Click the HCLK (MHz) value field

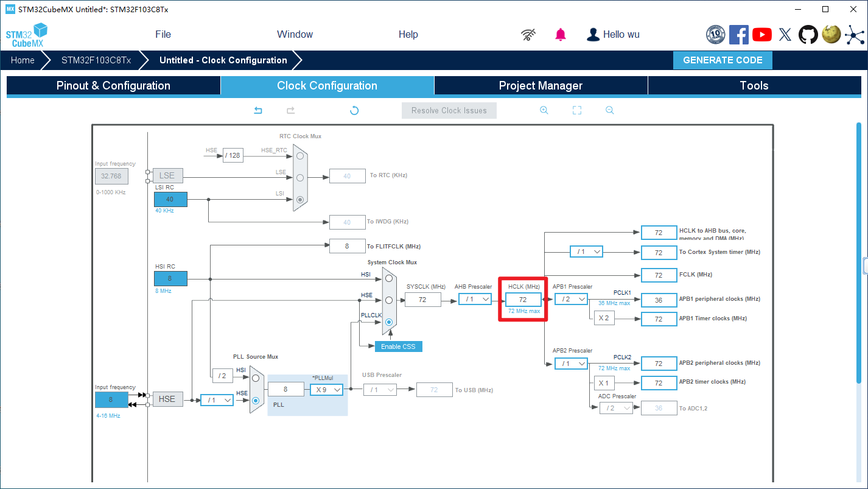pyautogui.click(x=523, y=300)
